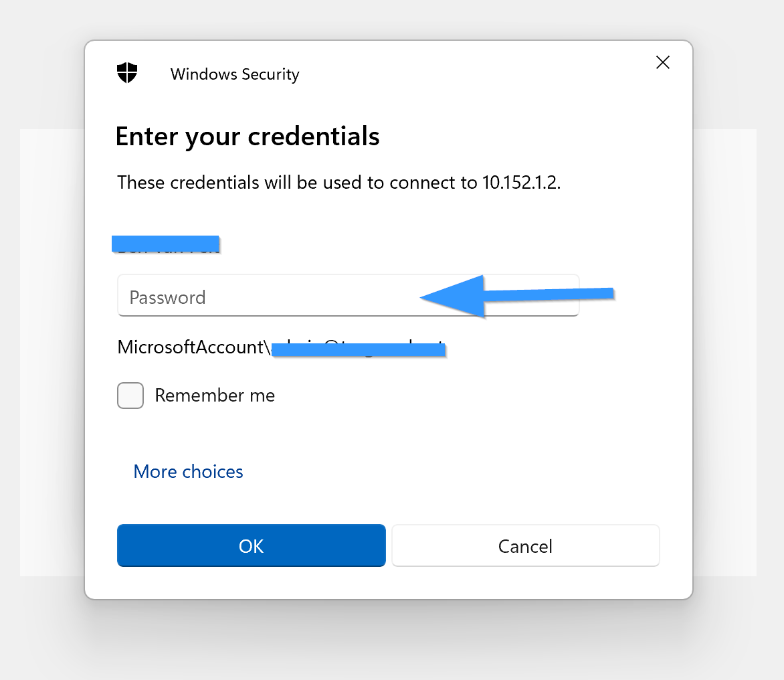Click Cancel to abort the connection
784x680 pixels.
coord(525,545)
